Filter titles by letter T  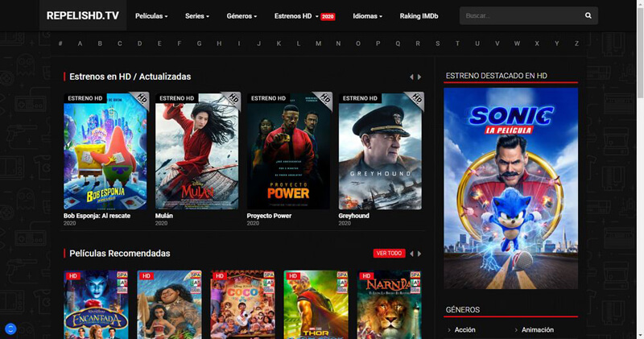point(457,43)
